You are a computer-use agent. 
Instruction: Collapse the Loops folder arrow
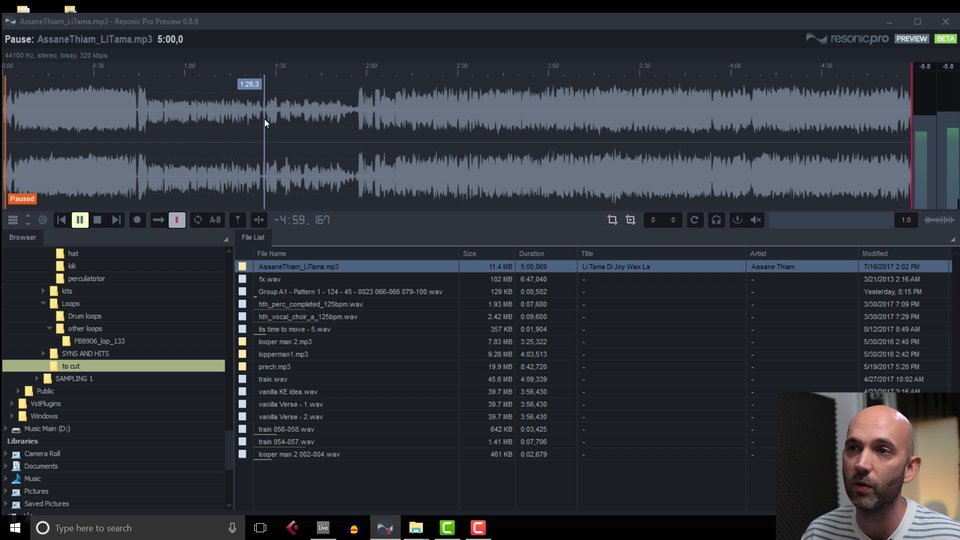[x=43, y=303]
